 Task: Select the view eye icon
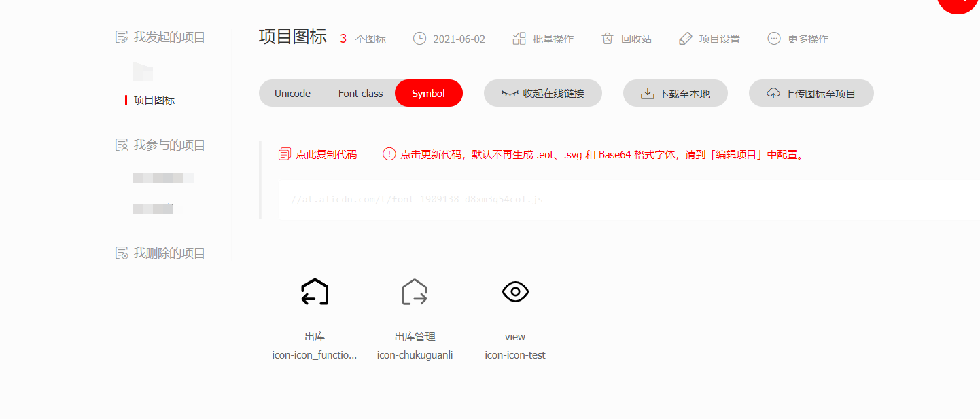click(514, 291)
